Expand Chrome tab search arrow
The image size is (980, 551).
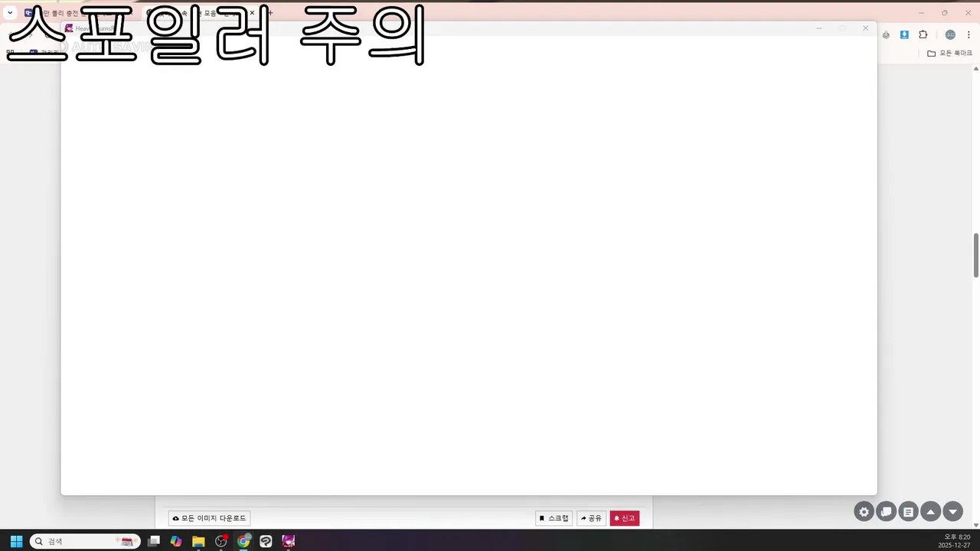10,13
